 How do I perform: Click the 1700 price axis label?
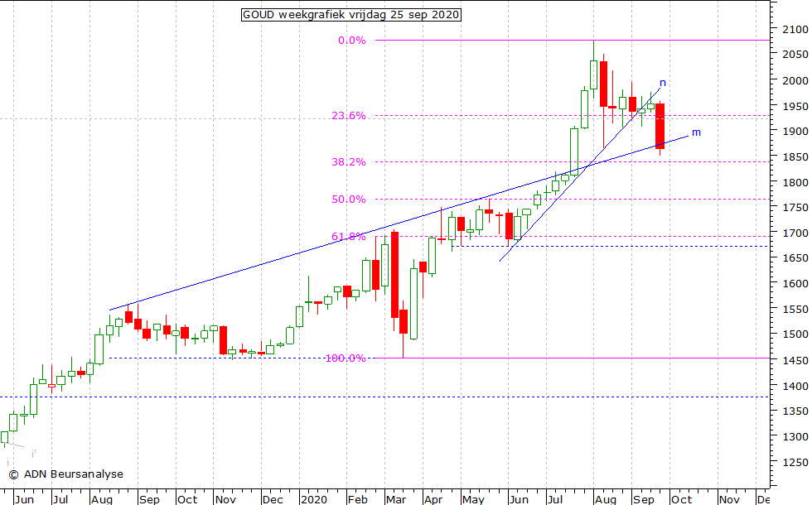[795, 233]
